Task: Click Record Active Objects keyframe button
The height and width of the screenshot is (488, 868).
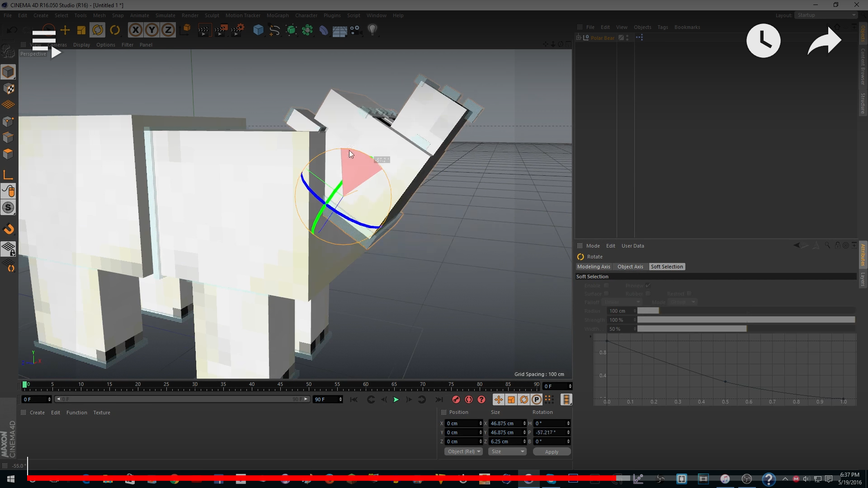Action: coord(456,399)
